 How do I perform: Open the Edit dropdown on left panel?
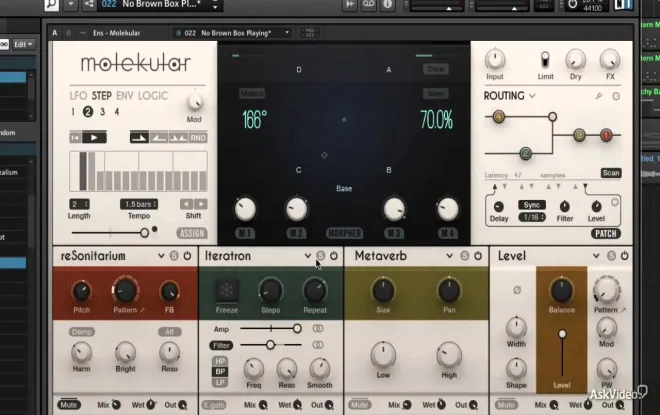(x=23, y=44)
